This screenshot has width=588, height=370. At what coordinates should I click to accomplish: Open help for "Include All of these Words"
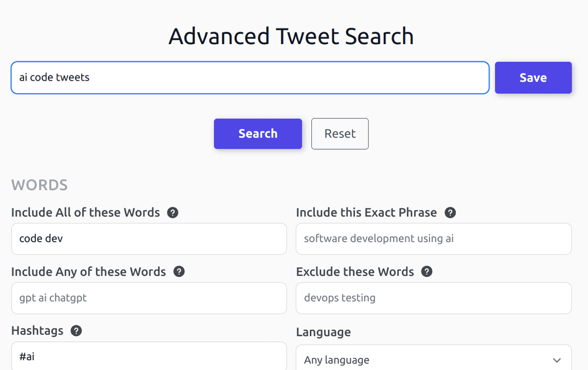click(173, 213)
